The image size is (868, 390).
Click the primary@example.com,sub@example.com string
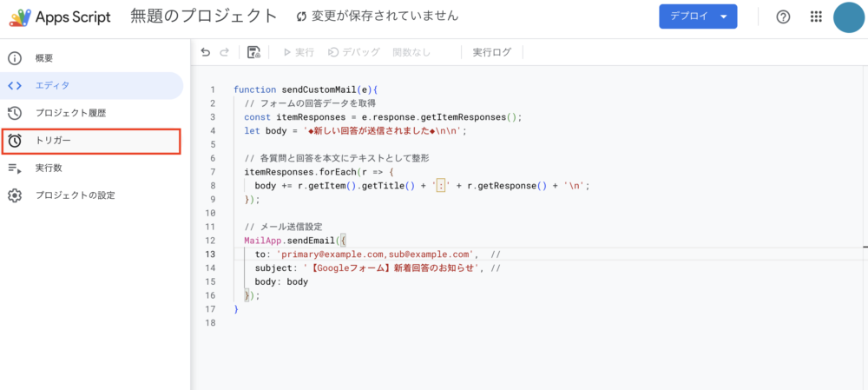coord(377,254)
